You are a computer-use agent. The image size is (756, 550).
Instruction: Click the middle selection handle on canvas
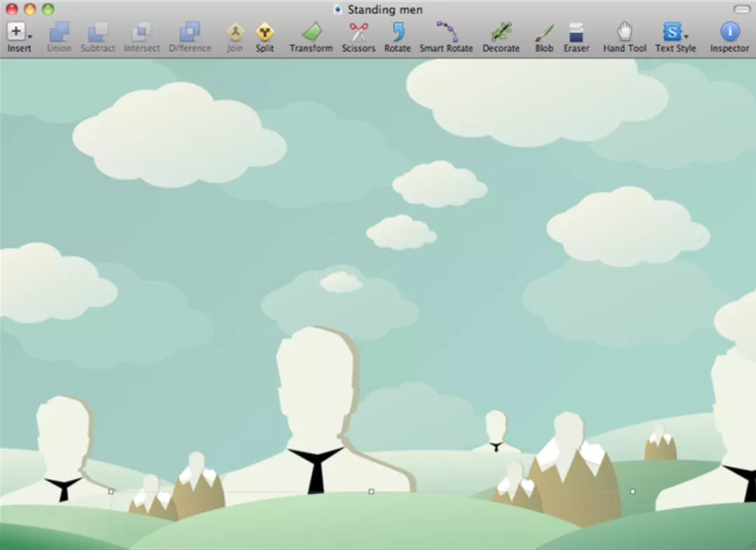[371, 491]
